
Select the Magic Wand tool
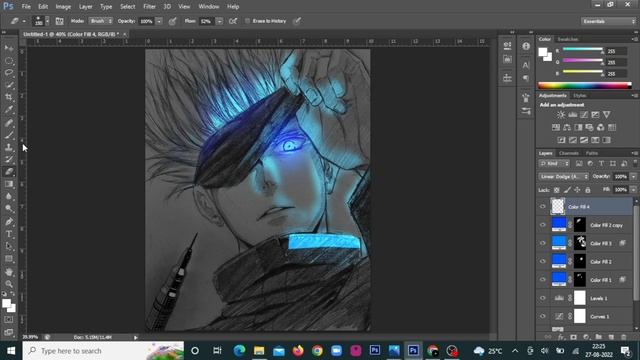(9, 85)
